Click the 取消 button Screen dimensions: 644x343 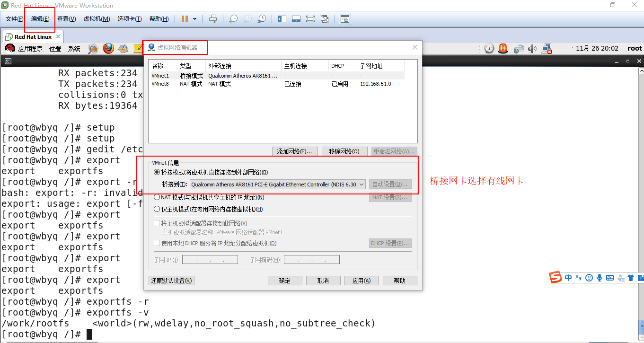(323, 281)
